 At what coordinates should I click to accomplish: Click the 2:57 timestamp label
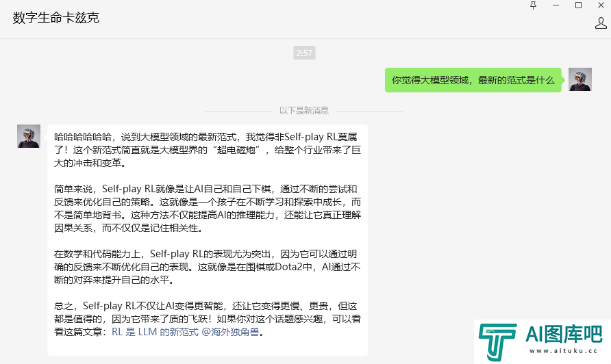304,53
